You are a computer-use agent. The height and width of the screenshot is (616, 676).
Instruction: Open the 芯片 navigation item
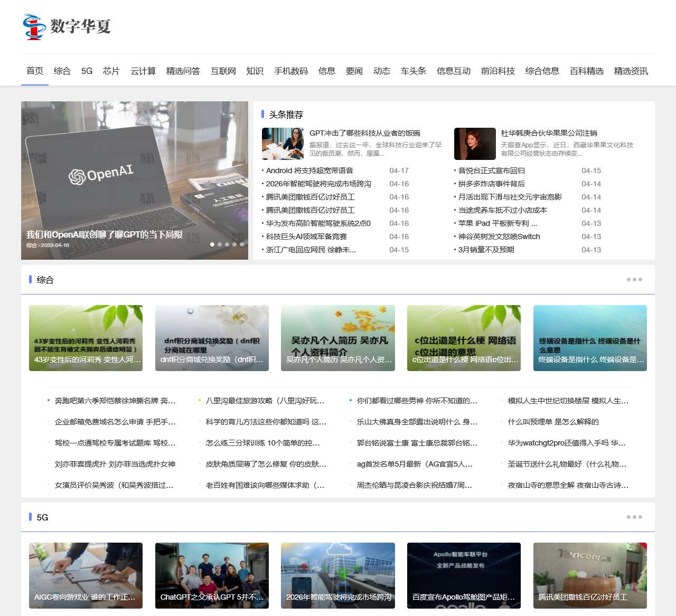111,71
